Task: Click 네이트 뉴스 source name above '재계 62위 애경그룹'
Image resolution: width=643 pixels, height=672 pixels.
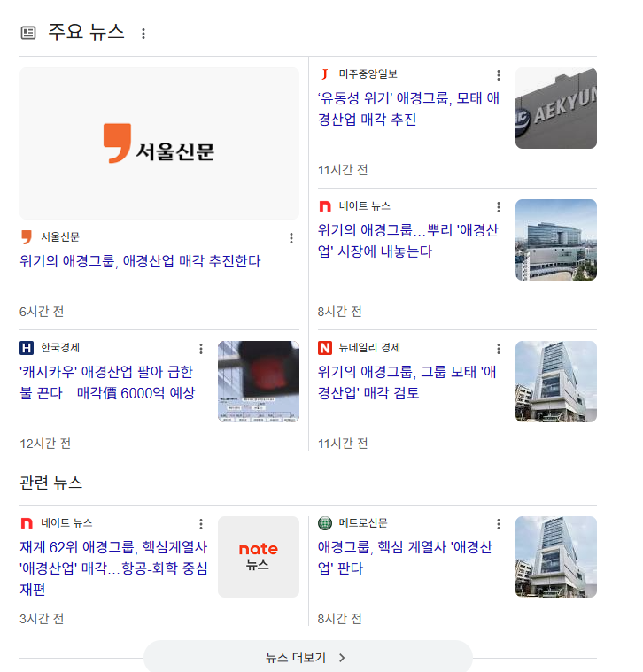Action: pyautogui.click(x=66, y=523)
